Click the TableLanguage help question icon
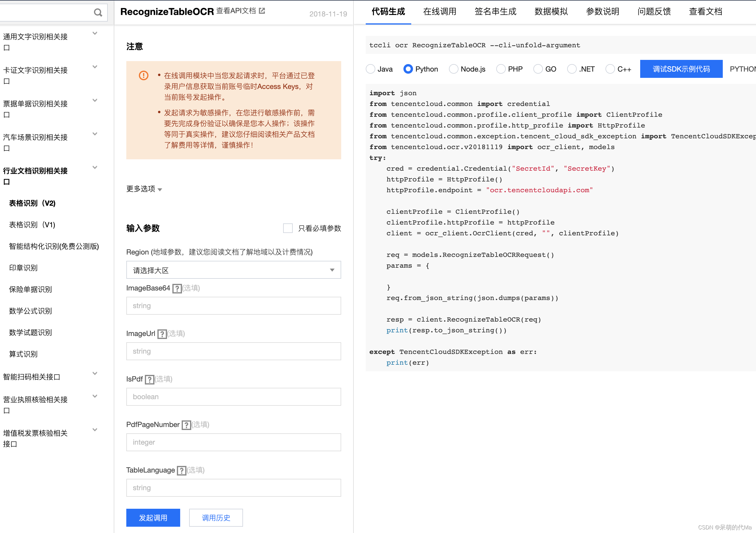 pos(181,470)
